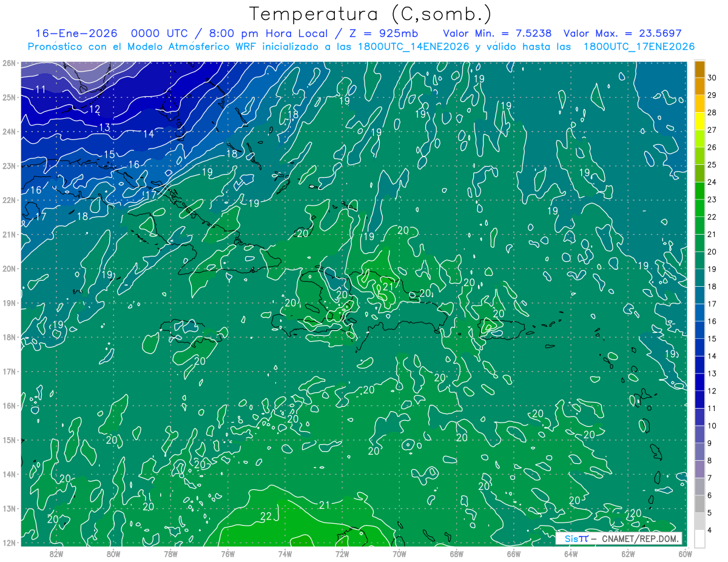Pick the green legend swatch between 23 and 24

pos(699,191)
